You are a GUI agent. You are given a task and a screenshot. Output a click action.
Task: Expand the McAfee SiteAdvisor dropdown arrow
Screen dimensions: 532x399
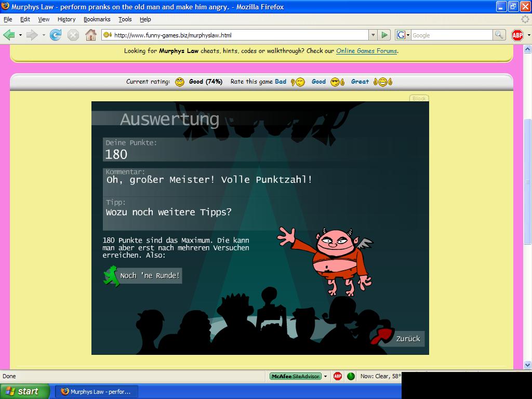[326, 376]
